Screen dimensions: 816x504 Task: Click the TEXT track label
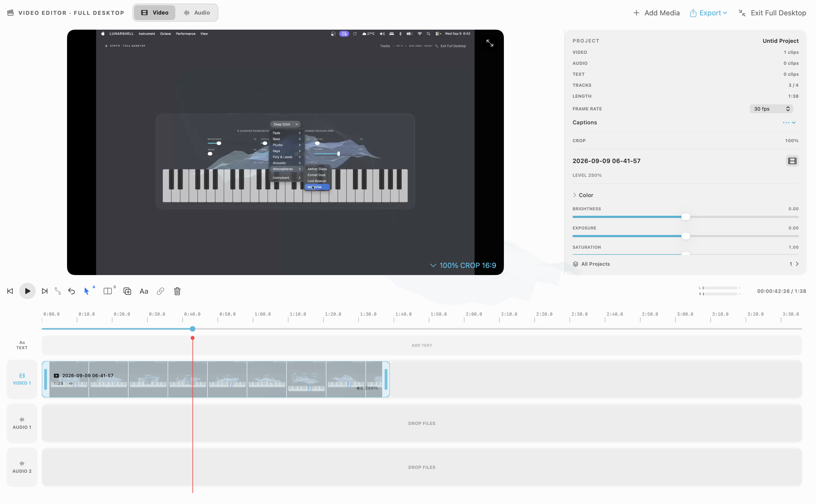[x=22, y=345]
